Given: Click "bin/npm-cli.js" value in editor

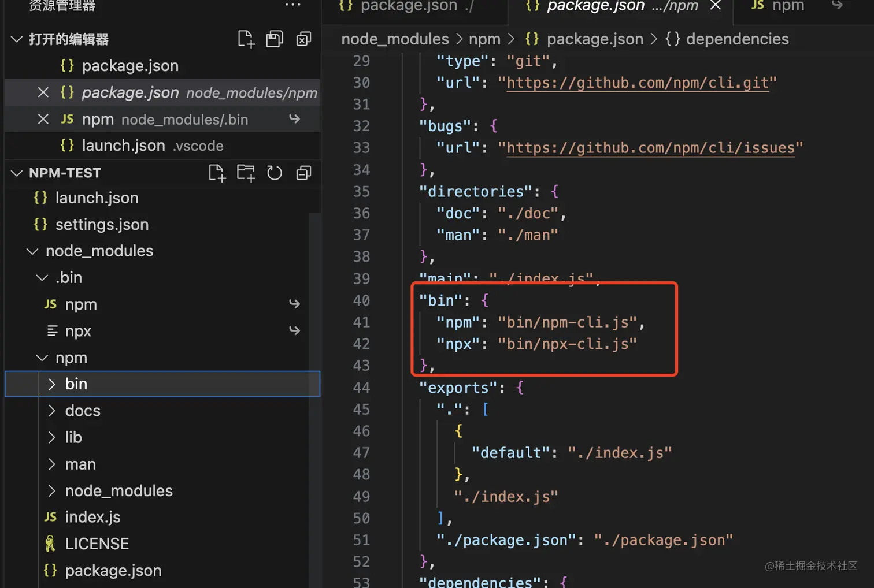Looking at the screenshot, I should pos(568,322).
